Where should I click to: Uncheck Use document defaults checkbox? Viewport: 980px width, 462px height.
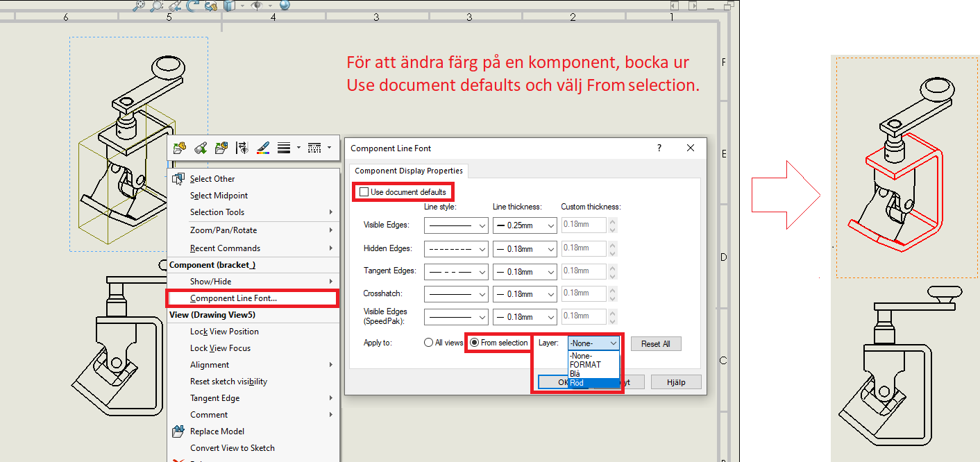point(364,191)
